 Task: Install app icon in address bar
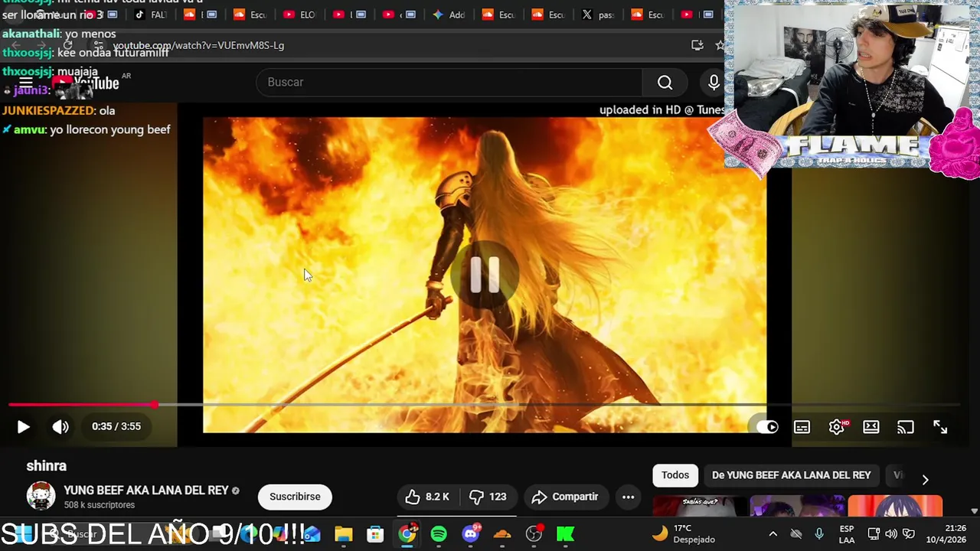(x=697, y=45)
